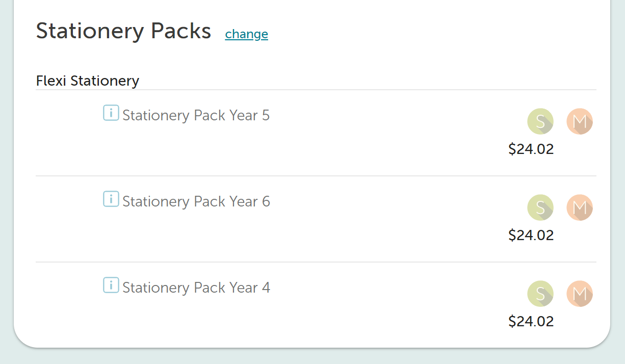Choose the orange M badge for Year 4
Screen dimensions: 625x364
click(580, 294)
